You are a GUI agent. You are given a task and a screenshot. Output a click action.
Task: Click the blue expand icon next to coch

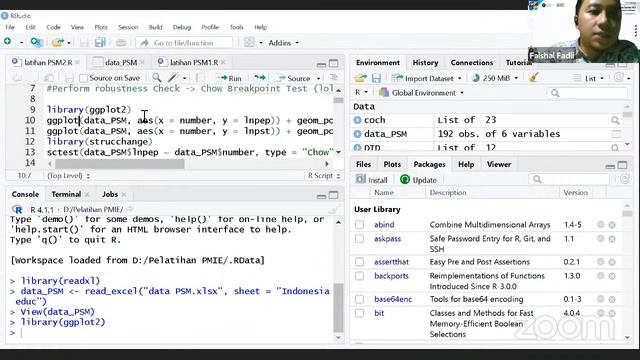(x=358, y=120)
